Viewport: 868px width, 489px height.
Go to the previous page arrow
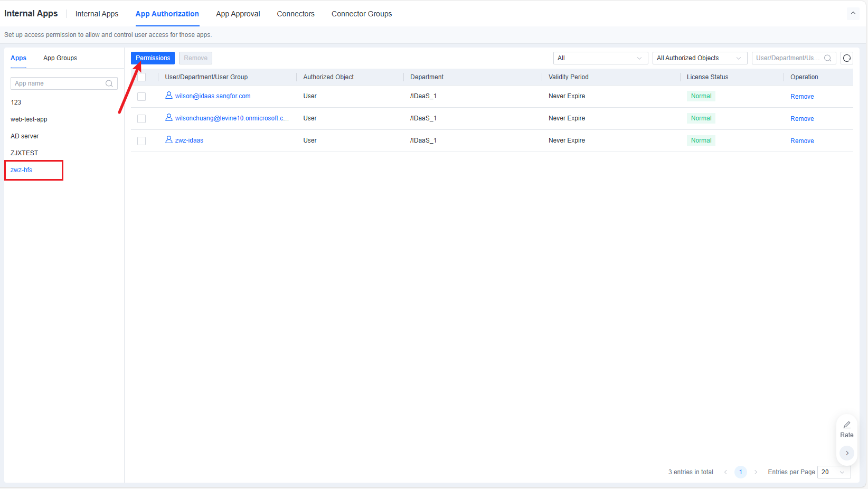pos(725,472)
